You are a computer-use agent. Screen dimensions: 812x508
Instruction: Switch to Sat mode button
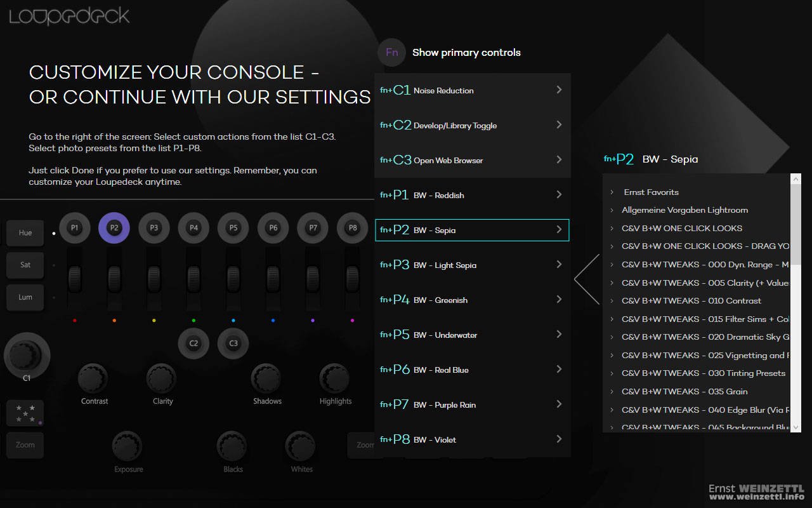(25, 265)
